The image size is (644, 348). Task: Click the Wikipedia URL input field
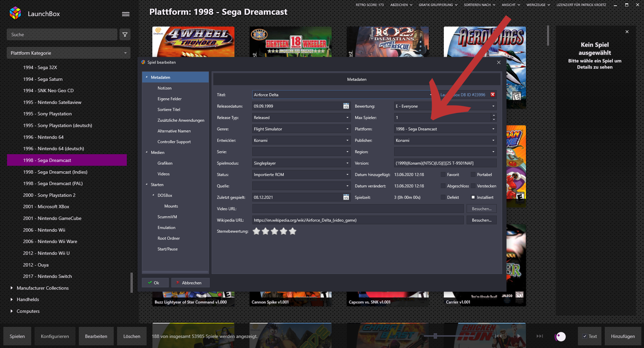358,220
